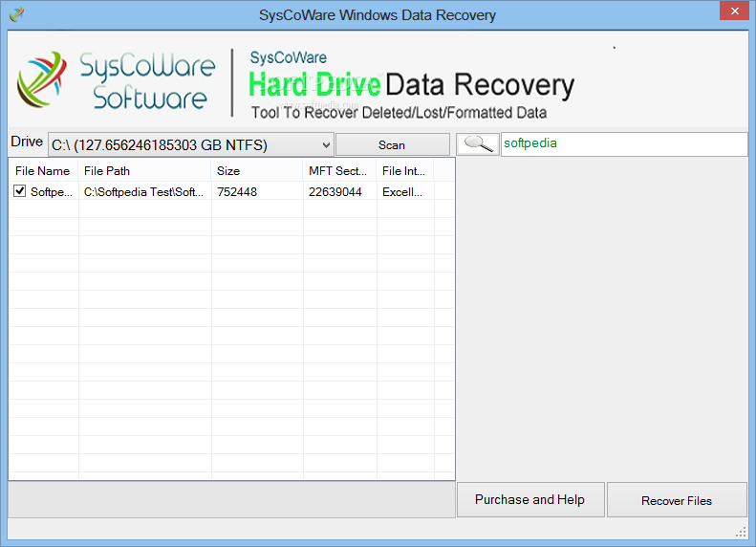Sort by the MFT Sect... column header
This screenshot has width=756, height=547.
tap(339, 171)
